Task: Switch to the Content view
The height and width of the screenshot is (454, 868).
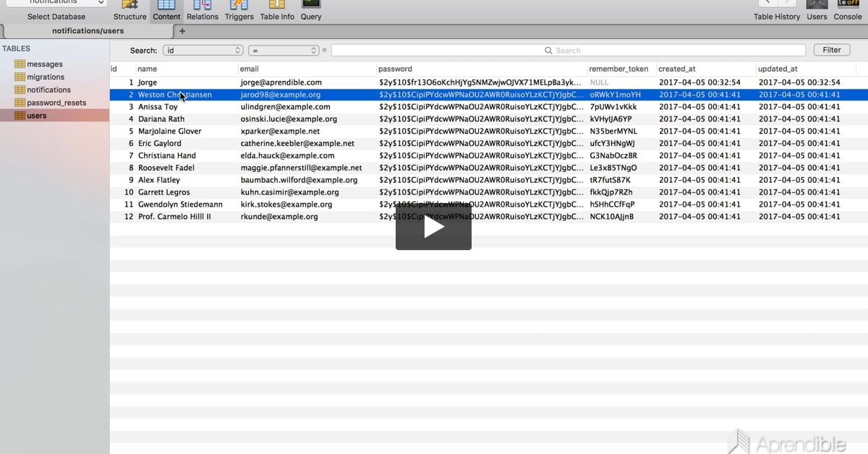Action: point(166,10)
